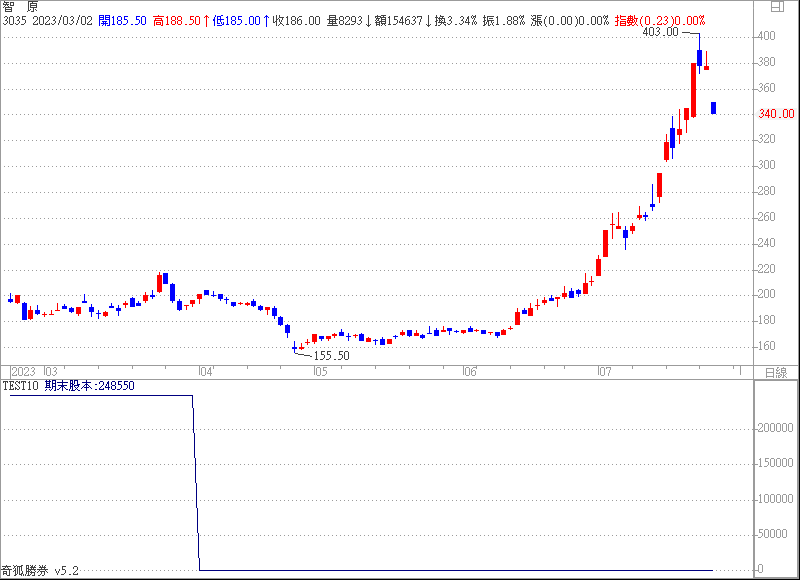Click the 日線 daily period label

775,372
